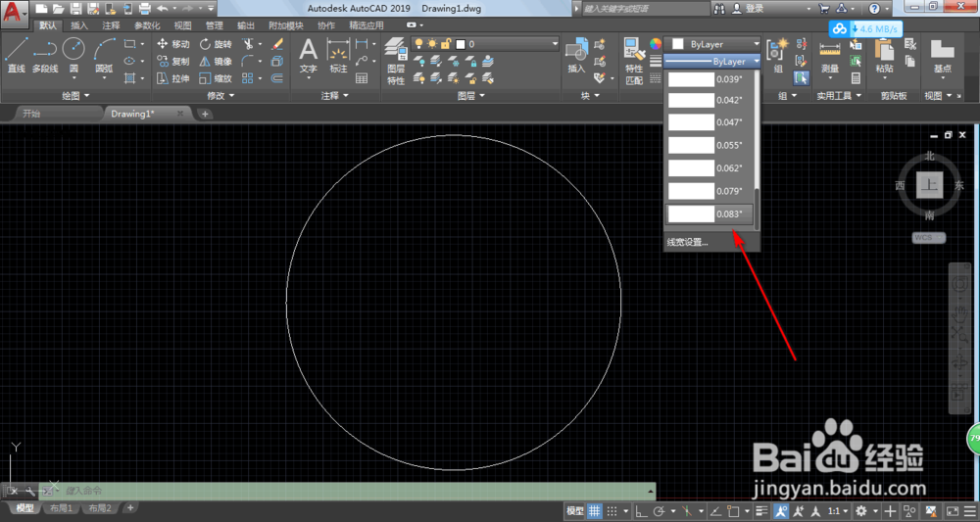
Task: Click the Copy (复制) command
Action: coord(173,61)
